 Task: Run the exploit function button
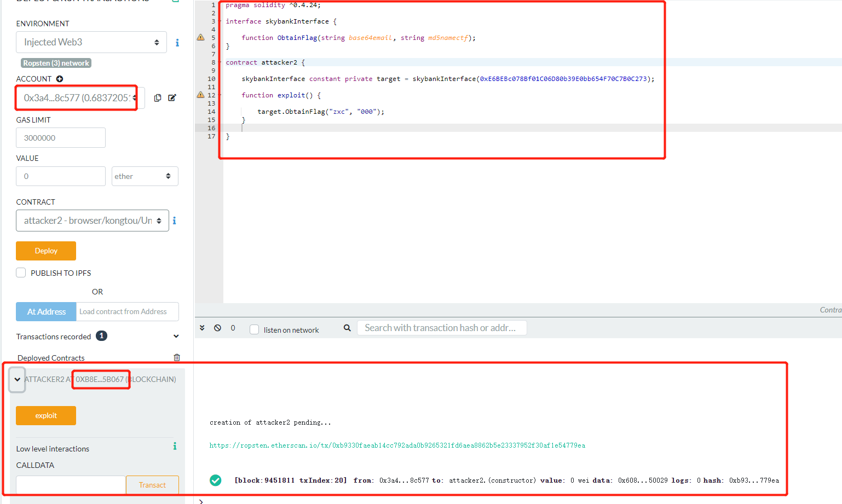[x=46, y=415]
